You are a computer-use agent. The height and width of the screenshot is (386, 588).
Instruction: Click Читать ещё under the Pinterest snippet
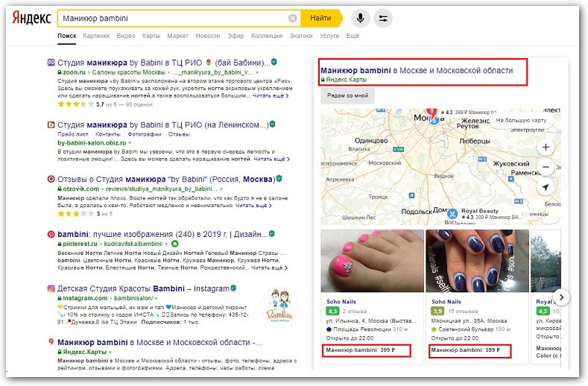tap(269, 268)
